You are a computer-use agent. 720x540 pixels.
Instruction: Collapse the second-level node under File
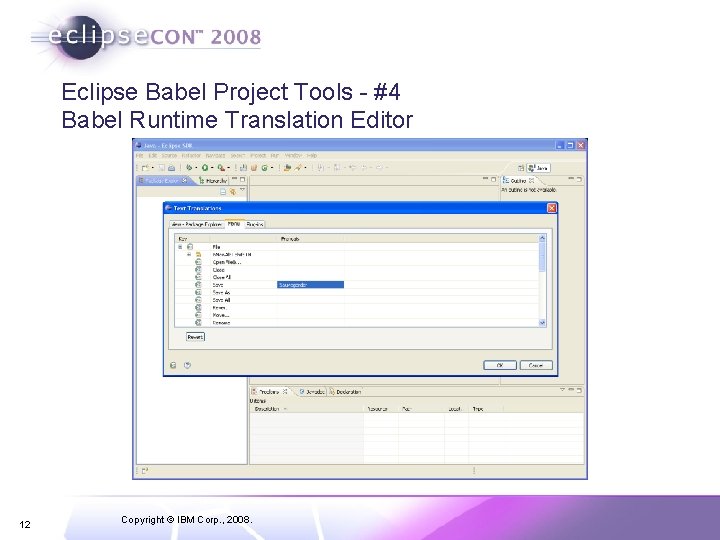(x=189, y=254)
